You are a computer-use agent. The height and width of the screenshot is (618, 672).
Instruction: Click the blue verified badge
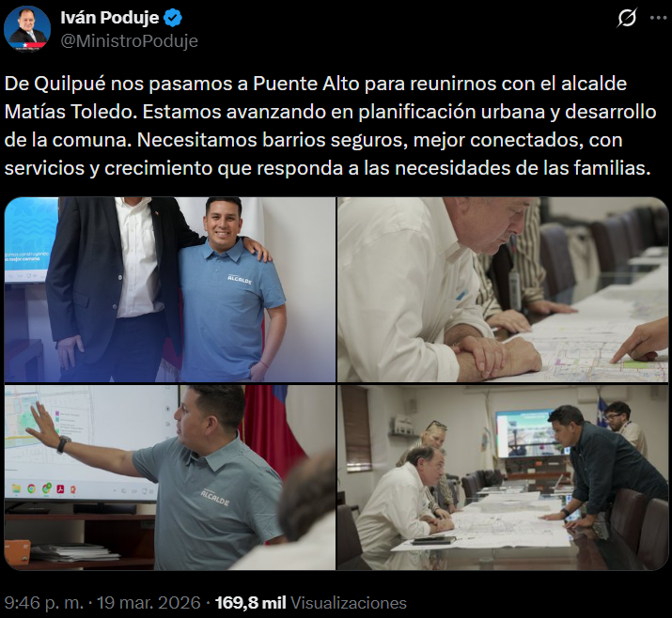click(174, 18)
